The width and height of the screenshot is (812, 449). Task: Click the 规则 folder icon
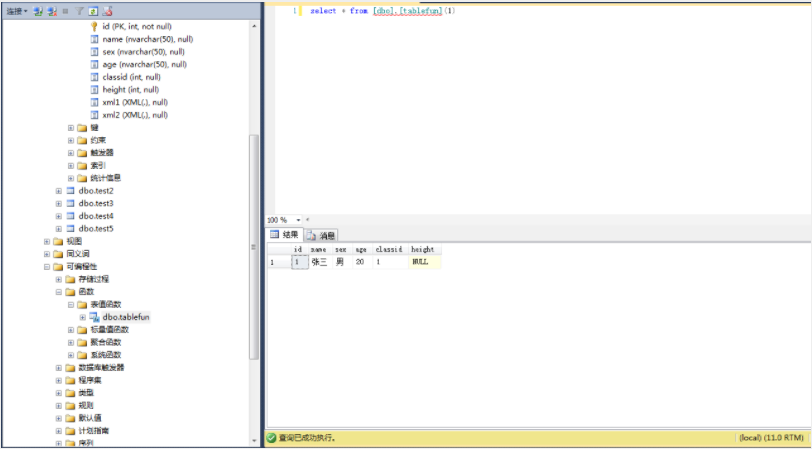(x=70, y=405)
